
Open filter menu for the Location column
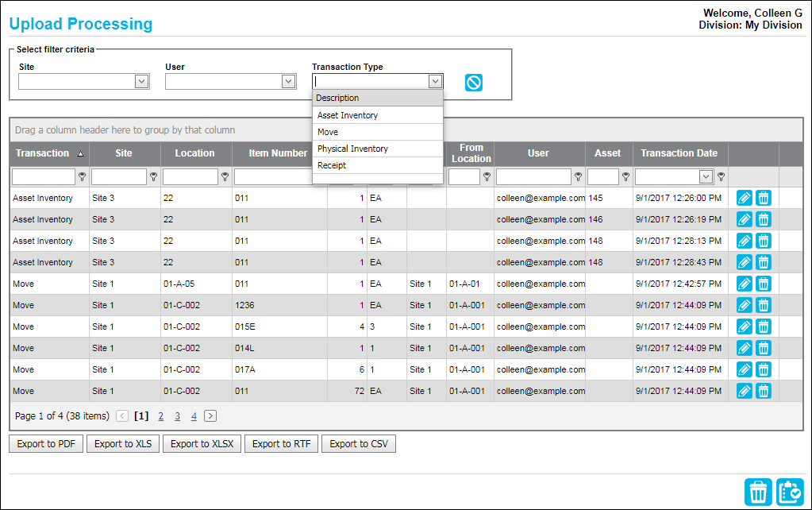pos(225,176)
